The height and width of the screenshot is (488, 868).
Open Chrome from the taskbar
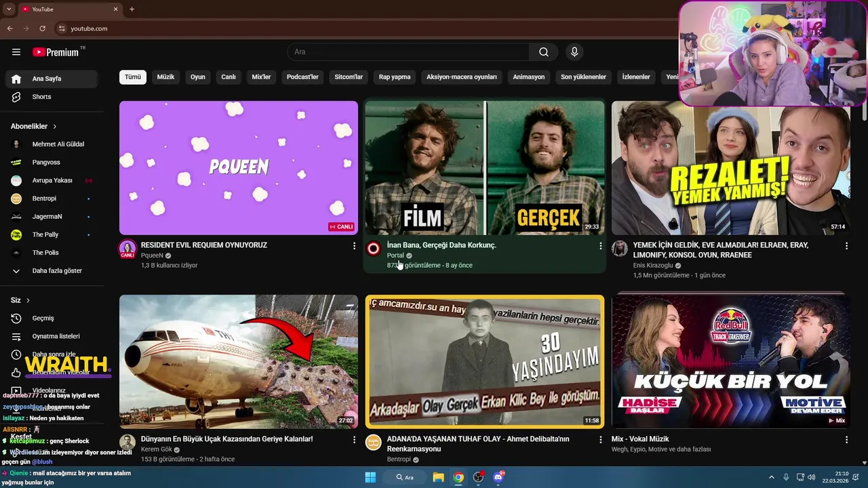(x=458, y=477)
